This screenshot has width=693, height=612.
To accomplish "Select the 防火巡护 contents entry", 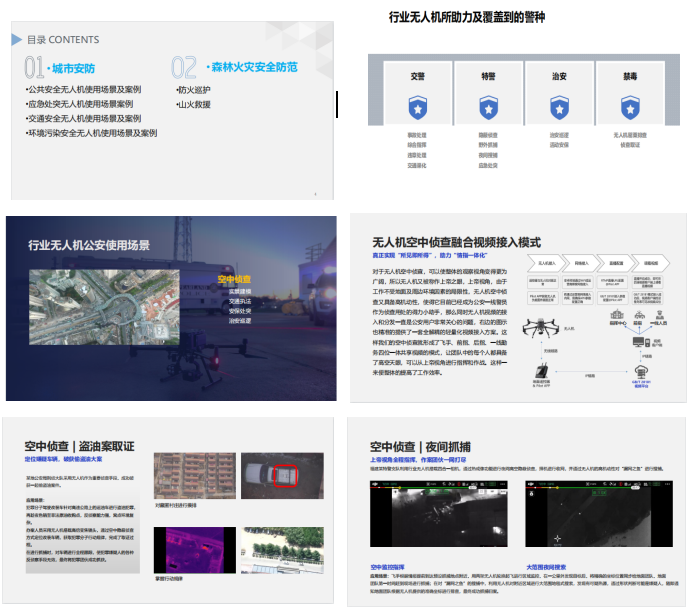I will [x=193, y=90].
